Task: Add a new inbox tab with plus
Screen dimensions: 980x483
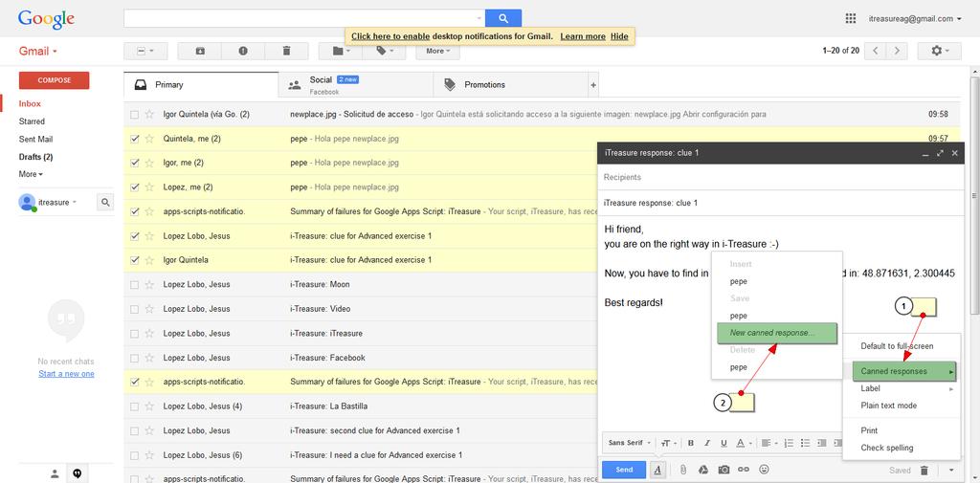Action: (x=593, y=85)
